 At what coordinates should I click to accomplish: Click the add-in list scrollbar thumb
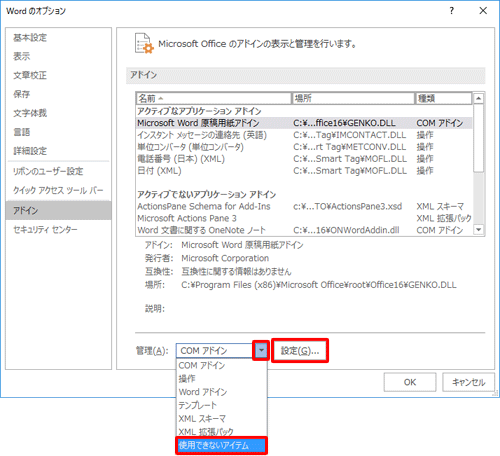coord(479,138)
